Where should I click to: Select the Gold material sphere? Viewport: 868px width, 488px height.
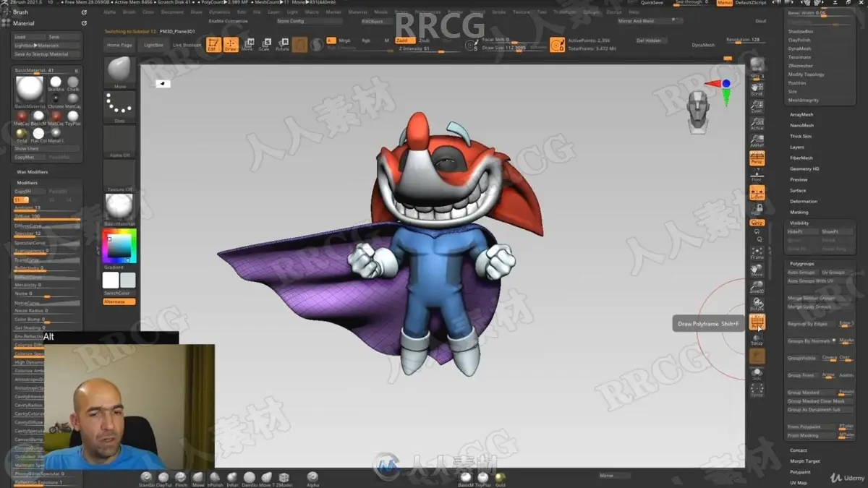(22, 134)
